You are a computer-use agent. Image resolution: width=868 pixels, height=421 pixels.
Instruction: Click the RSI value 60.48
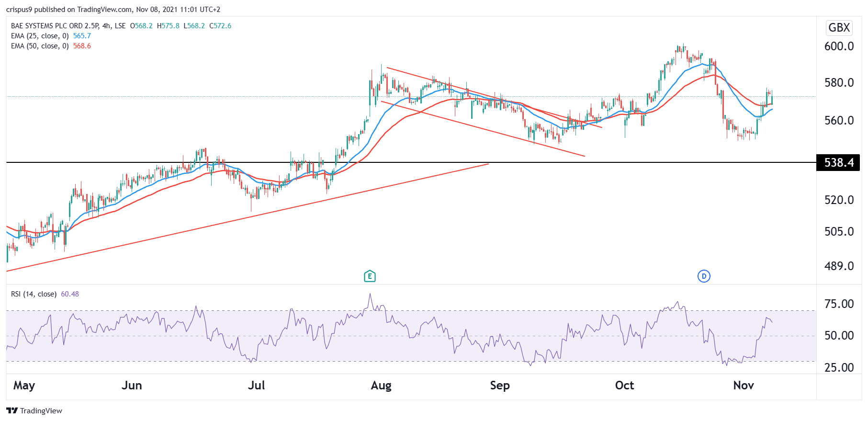pos(70,294)
